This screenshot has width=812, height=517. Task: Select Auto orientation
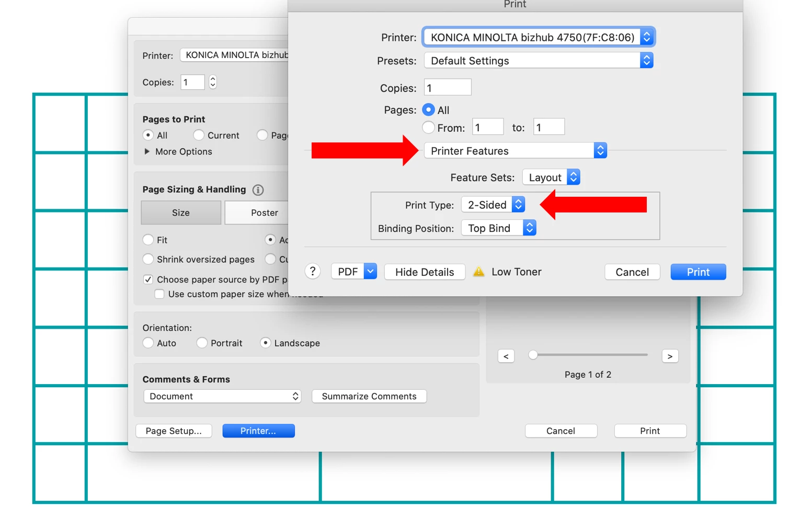148,343
